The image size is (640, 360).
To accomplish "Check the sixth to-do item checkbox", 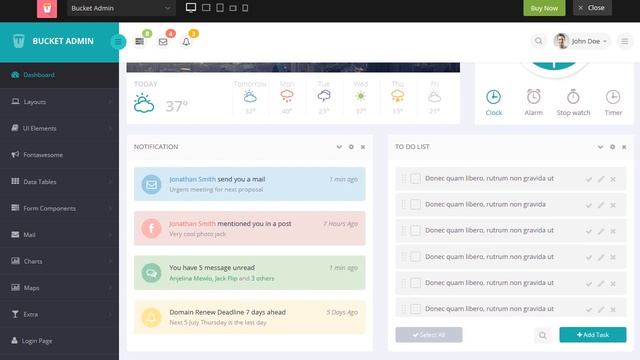I will coord(416,309).
